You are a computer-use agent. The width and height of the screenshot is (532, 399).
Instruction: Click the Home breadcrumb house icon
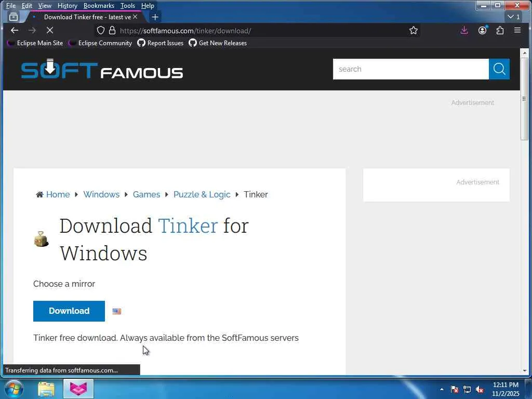coord(39,194)
